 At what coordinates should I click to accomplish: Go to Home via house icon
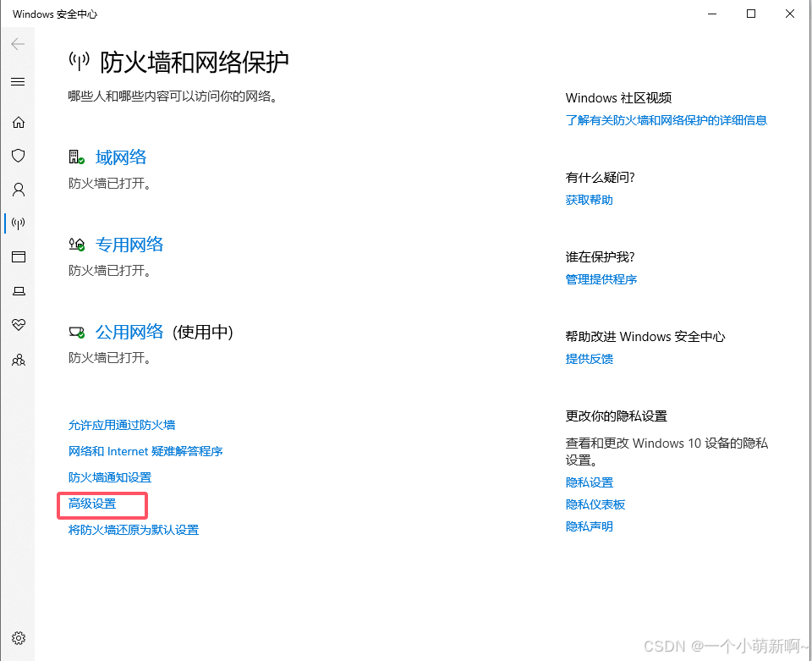click(x=18, y=122)
